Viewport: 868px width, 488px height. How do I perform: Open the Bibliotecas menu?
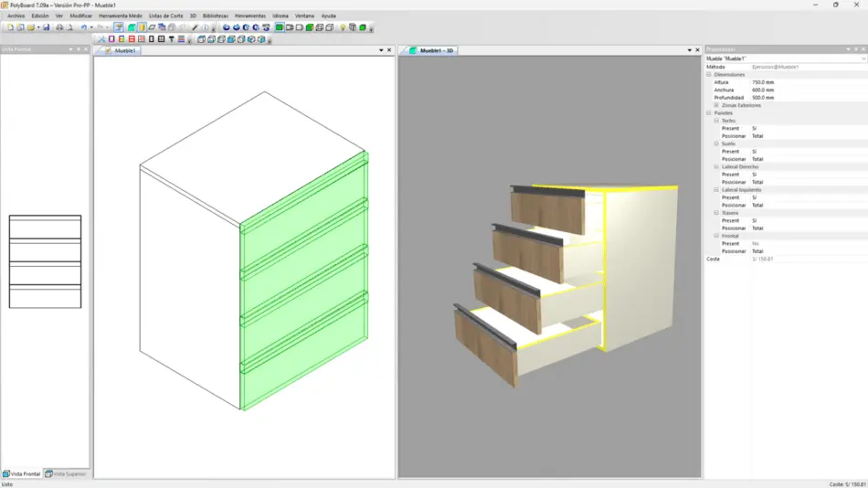click(216, 16)
